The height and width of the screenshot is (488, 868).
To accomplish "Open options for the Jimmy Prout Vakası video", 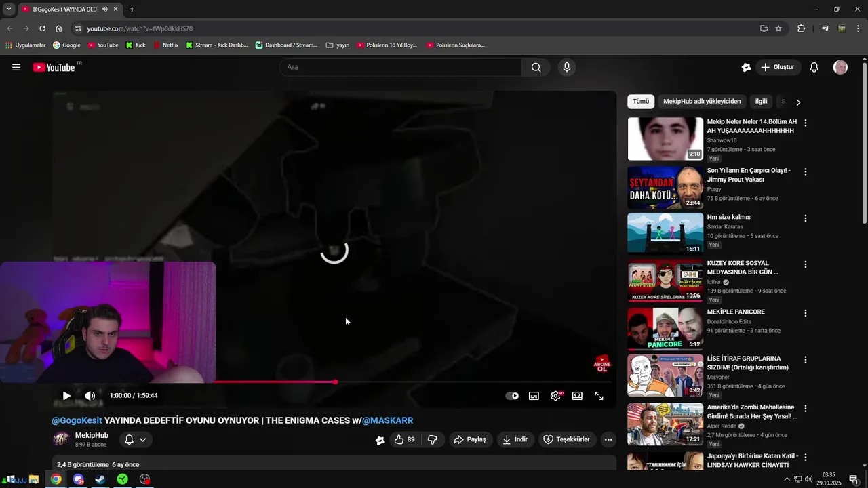I will pos(806,172).
